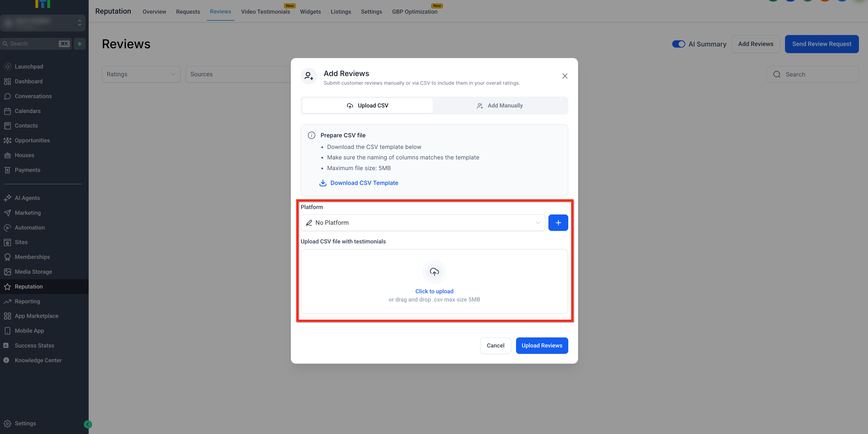Open the Ratings filter dropdown
This screenshot has height=434, width=868.
coord(141,74)
